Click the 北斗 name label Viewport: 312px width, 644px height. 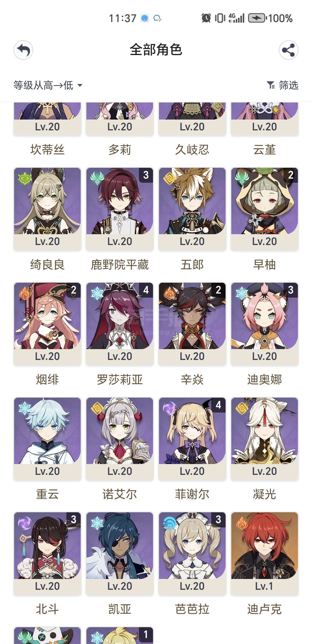(x=47, y=609)
